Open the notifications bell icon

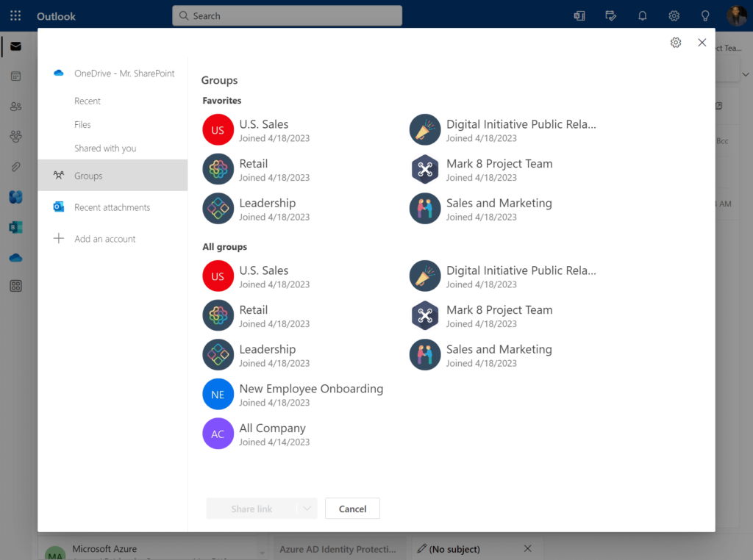tap(642, 16)
